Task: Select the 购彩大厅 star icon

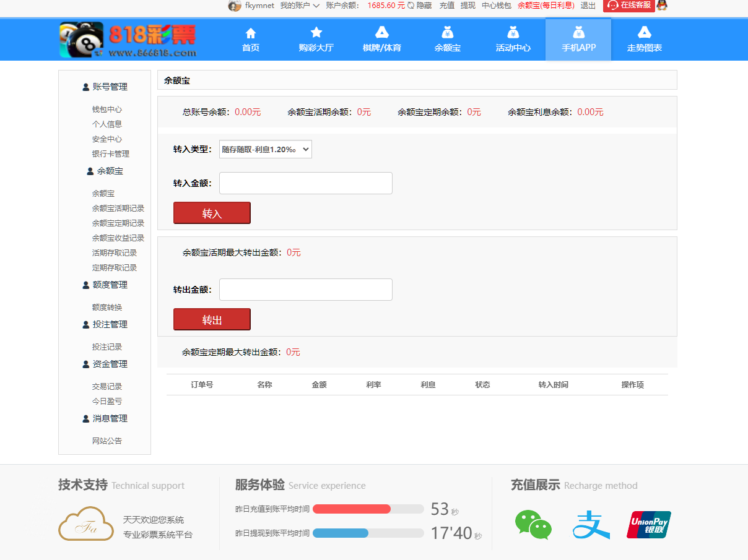Action: click(316, 31)
